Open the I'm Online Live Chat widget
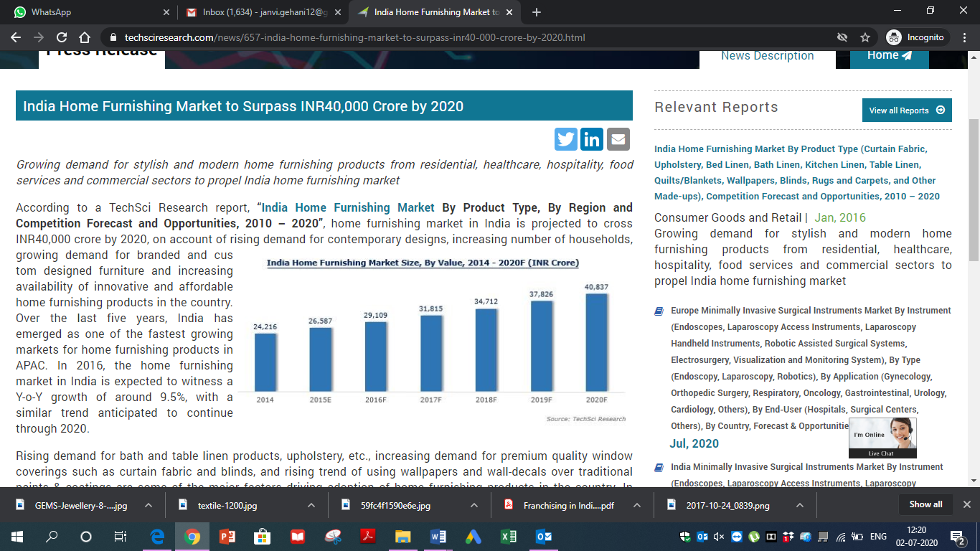Screen dimensions: 980x551 click(x=882, y=438)
